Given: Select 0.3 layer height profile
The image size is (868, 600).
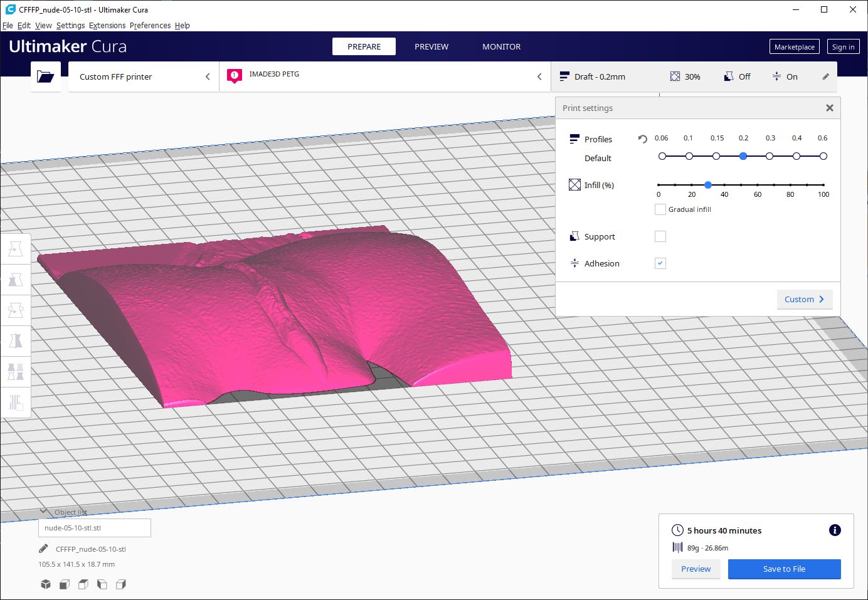Looking at the screenshot, I should click(x=770, y=156).
